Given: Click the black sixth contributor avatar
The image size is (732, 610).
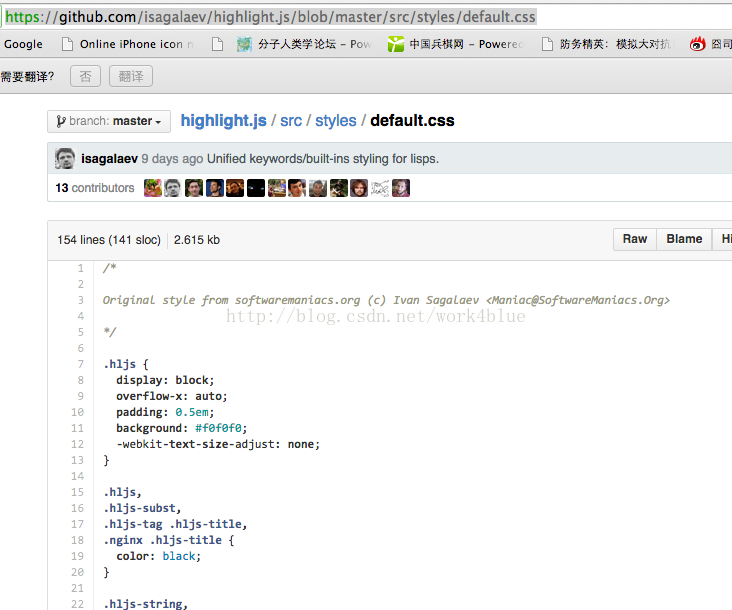Looking at the screenshot, I should coord(256,188).
